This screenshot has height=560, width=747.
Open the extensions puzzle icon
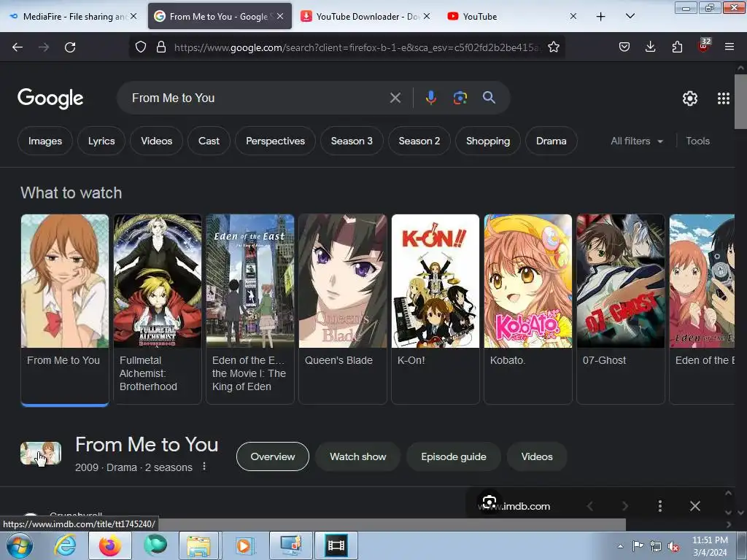677,47
